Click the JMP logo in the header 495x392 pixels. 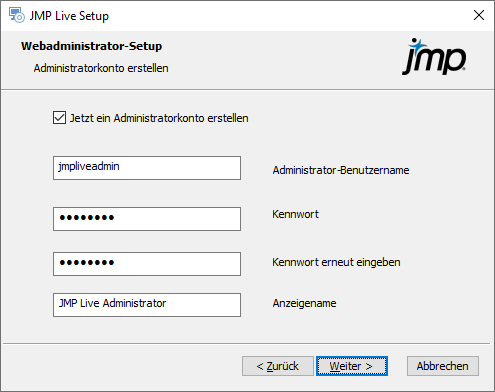click(434, 56)
